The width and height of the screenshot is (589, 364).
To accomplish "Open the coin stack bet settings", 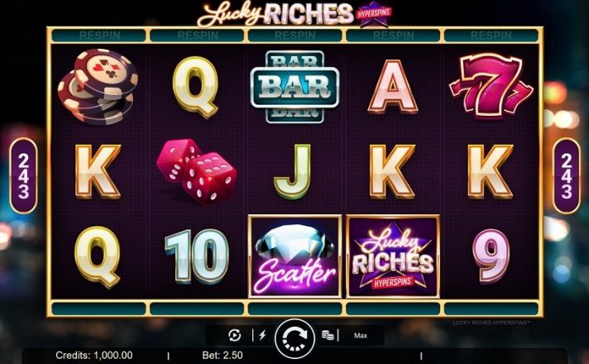I will pyautogui.click(x=328, y=335).
